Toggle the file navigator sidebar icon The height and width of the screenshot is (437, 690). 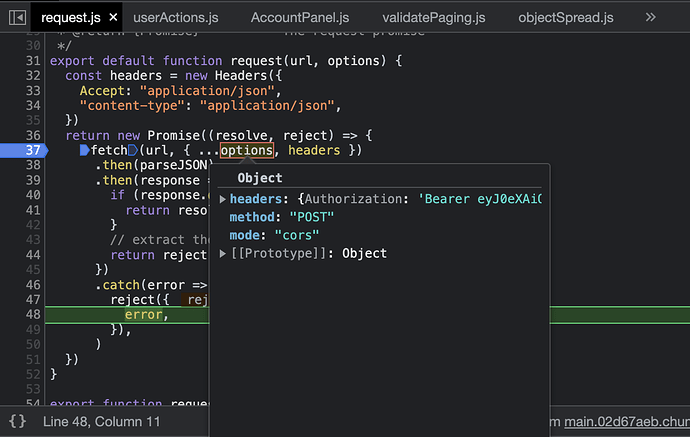pos(17,17)
